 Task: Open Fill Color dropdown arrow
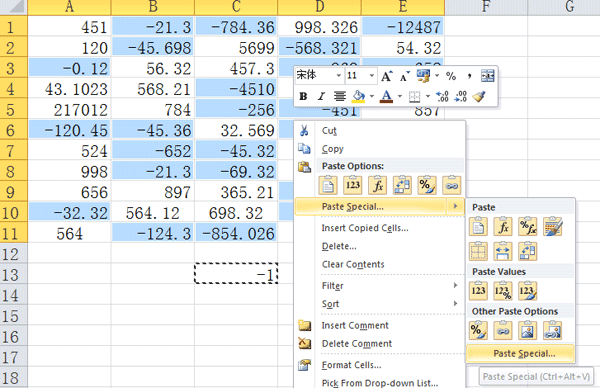click(371, 96)
